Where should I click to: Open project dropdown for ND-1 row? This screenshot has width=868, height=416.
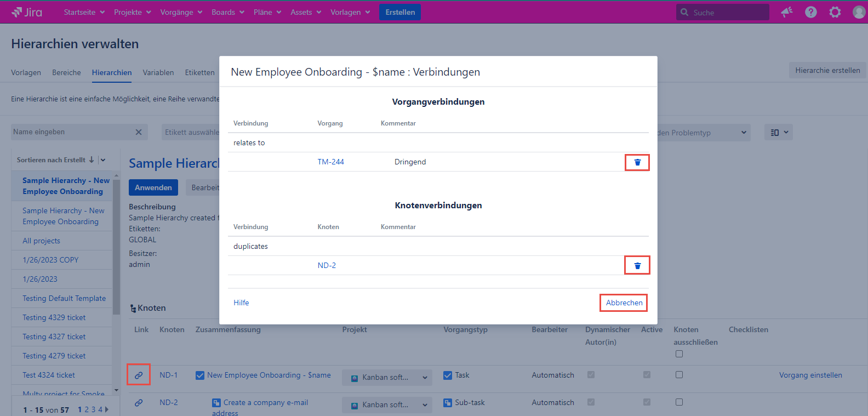(387, 377)
